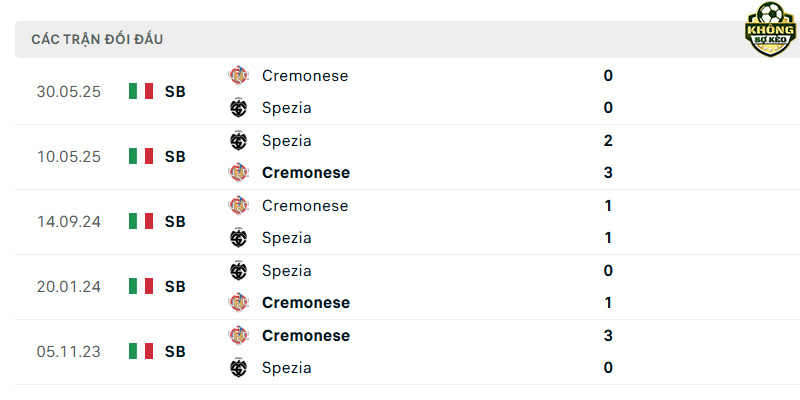This screenshot has width=800, height=400.
Task: Click Italy flag beside 10.05.25 match
Action: coord(141,156)
